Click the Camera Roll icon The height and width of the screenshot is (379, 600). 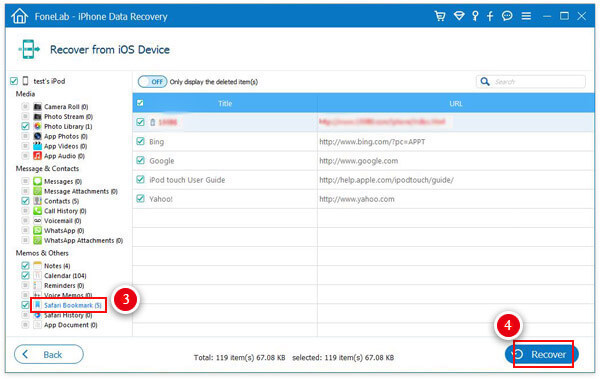click(x=38, y=106)
